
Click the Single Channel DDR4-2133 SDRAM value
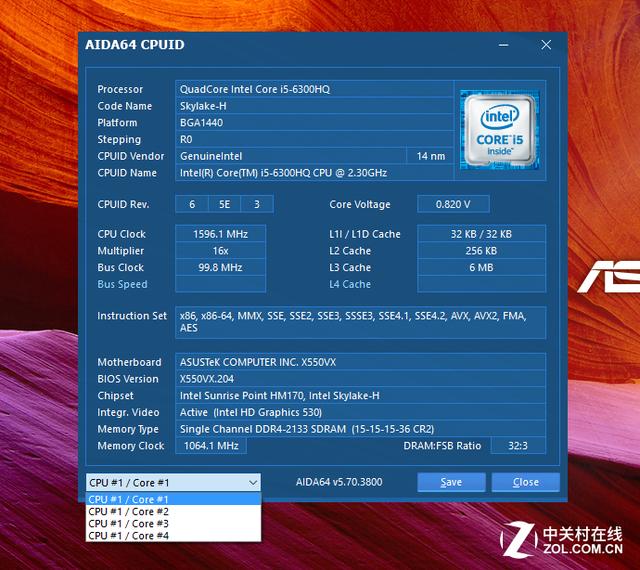click(x=360, y=429)
